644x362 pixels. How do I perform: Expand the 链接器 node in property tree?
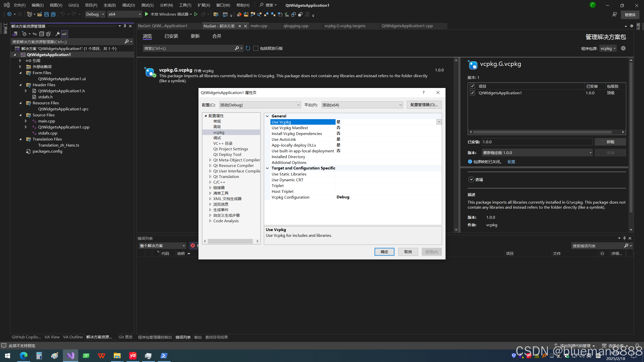pos(210,188)
